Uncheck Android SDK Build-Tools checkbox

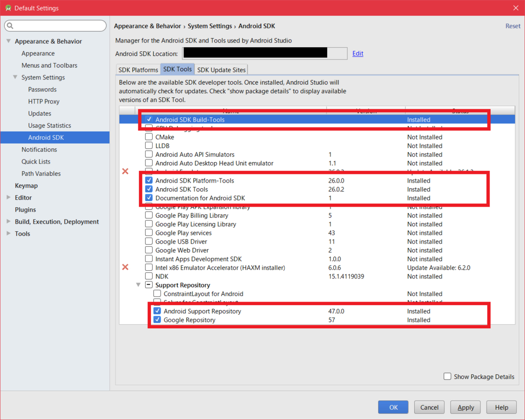(x=149, y=119)
